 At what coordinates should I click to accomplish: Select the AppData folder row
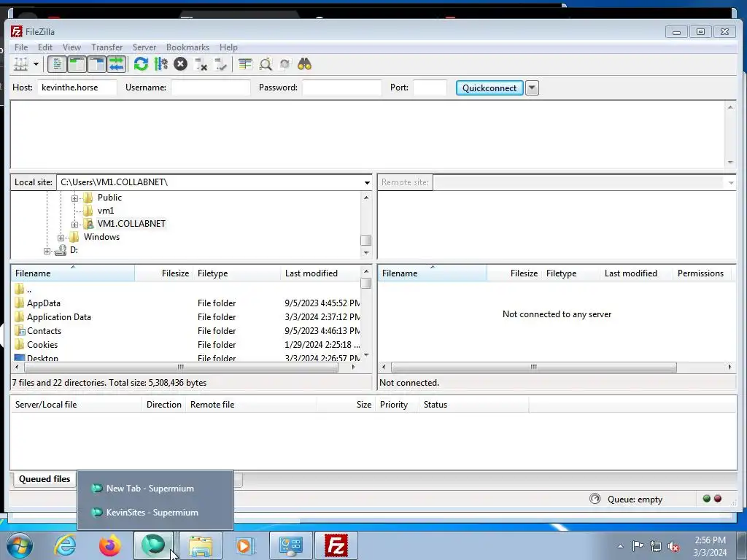tap(186, 303)
